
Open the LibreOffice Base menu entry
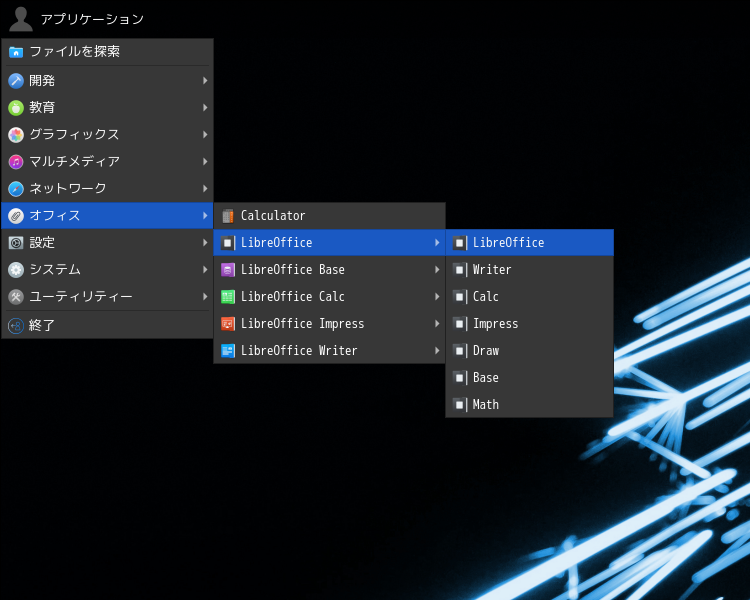[330, 270]
